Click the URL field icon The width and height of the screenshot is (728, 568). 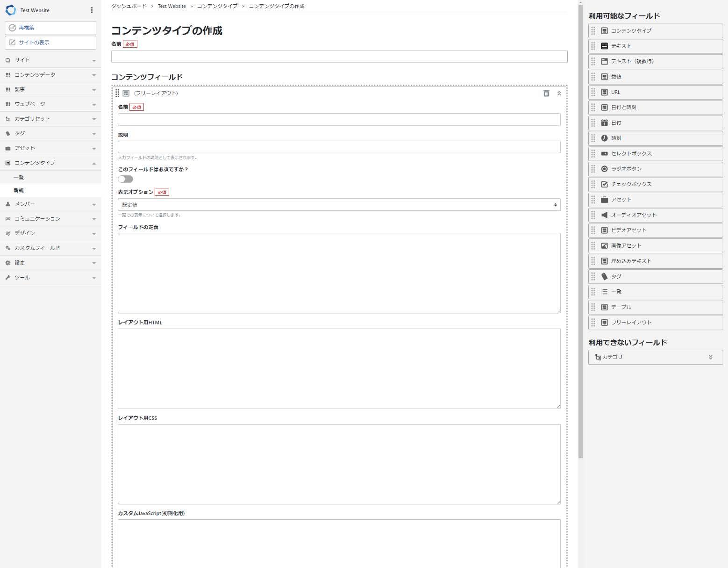(x=604, y=92)
